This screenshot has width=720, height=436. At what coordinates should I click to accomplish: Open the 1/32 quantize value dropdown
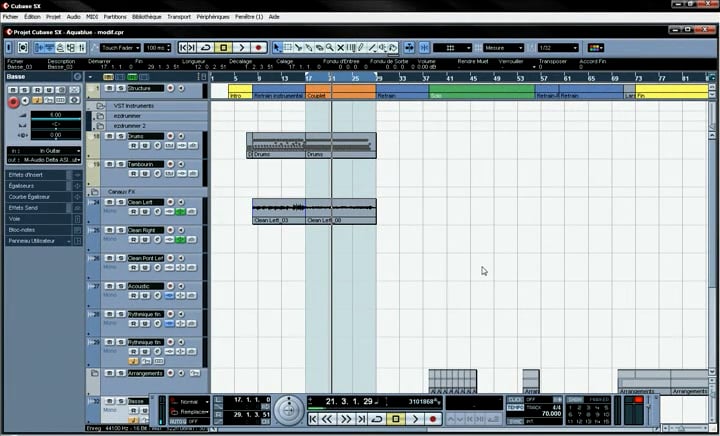coord(558,48)
